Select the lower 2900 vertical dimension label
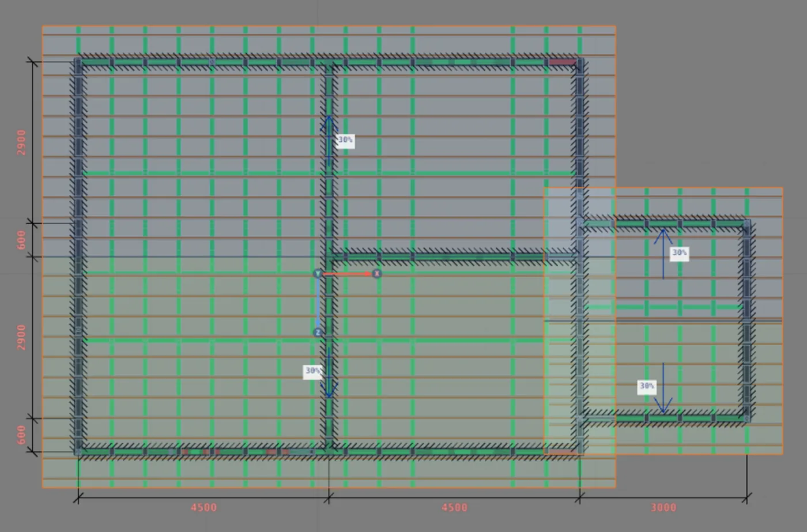The height and width of the screenshot is (532, 807). click(x=22, y=337)
